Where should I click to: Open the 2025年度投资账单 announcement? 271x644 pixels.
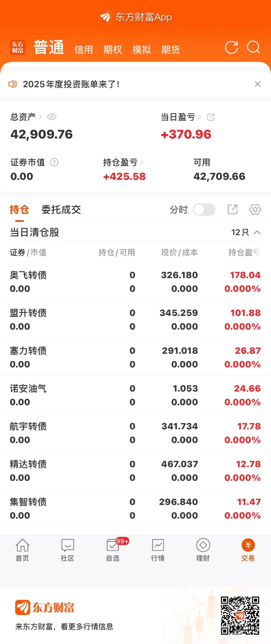[x=71, y=84]
